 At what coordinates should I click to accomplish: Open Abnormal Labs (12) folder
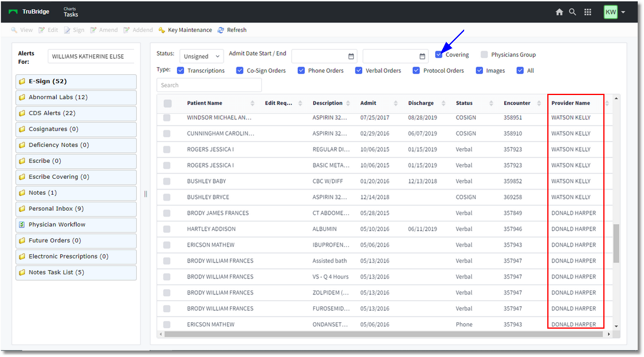76,97
